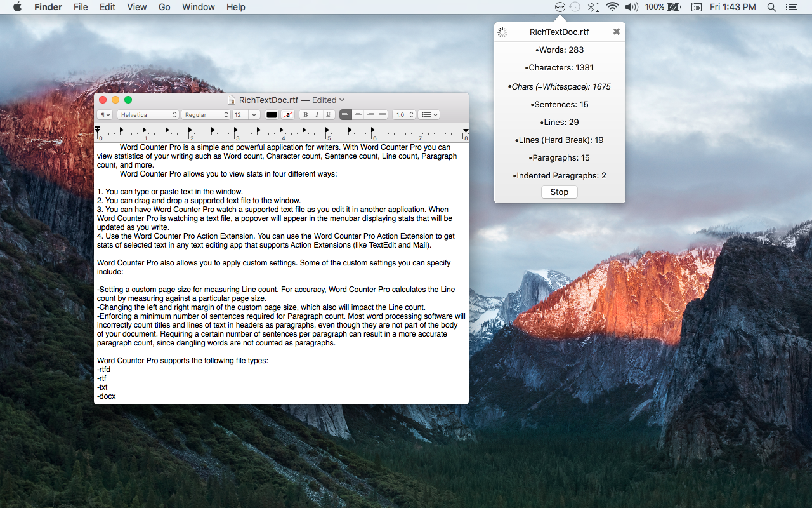Image resolution: width=812 pixels, height=508 pixels.
Task: Click the battery status icon
Action: click(673, 7)
